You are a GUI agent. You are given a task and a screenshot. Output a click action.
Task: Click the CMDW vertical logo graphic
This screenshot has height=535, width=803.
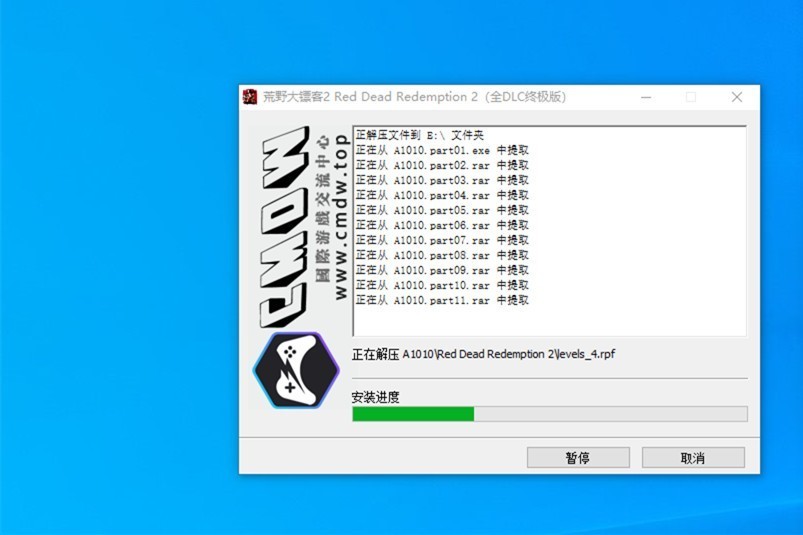point(285,227)
